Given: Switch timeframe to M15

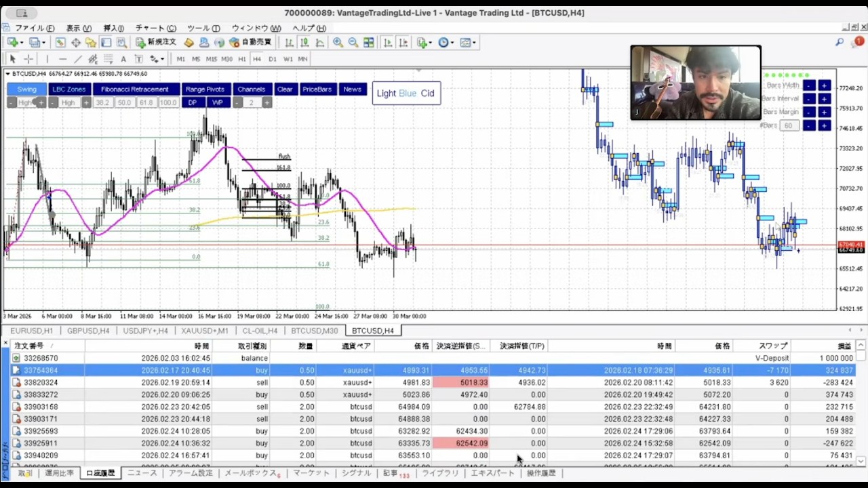Looking at the screenshot, I should click(211, 59).
